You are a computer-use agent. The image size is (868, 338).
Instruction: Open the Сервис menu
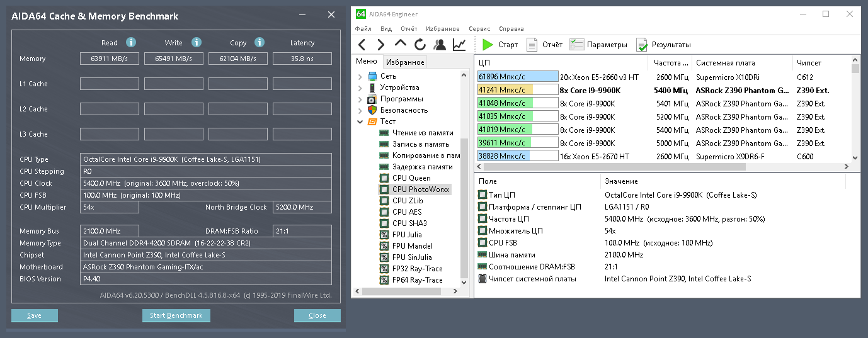(479, 29)
